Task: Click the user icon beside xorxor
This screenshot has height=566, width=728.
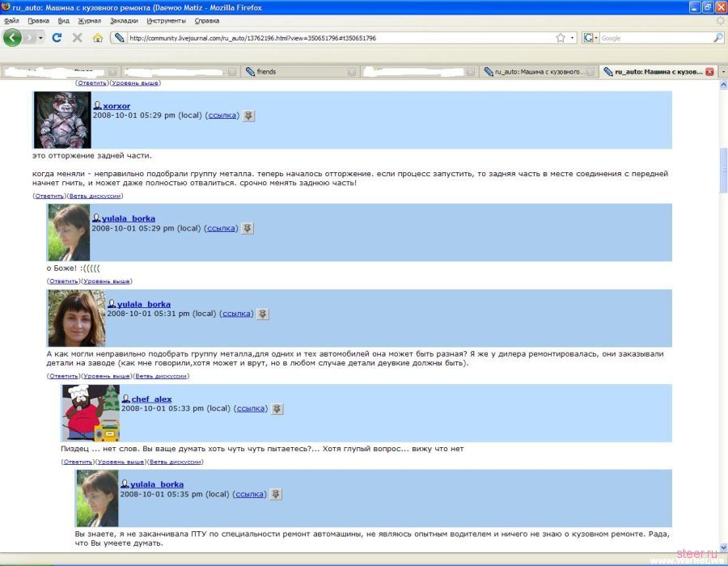Action: (97, 106)
